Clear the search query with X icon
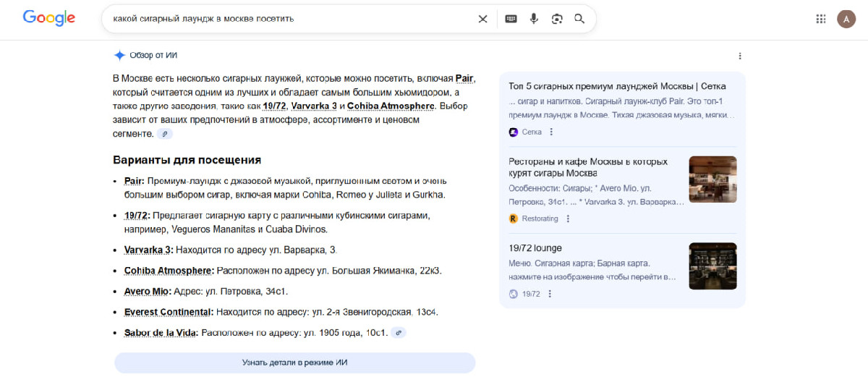This screenshot has width=868, height=385. (x=482, y=19)
